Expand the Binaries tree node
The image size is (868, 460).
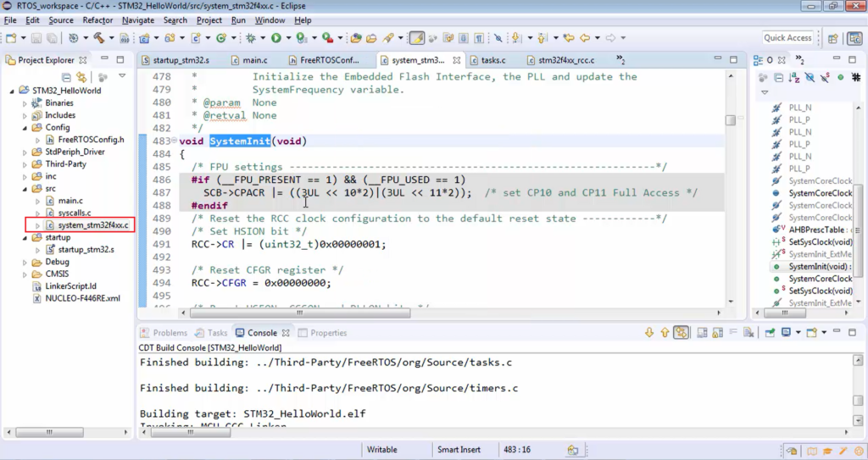pos(25,103)
